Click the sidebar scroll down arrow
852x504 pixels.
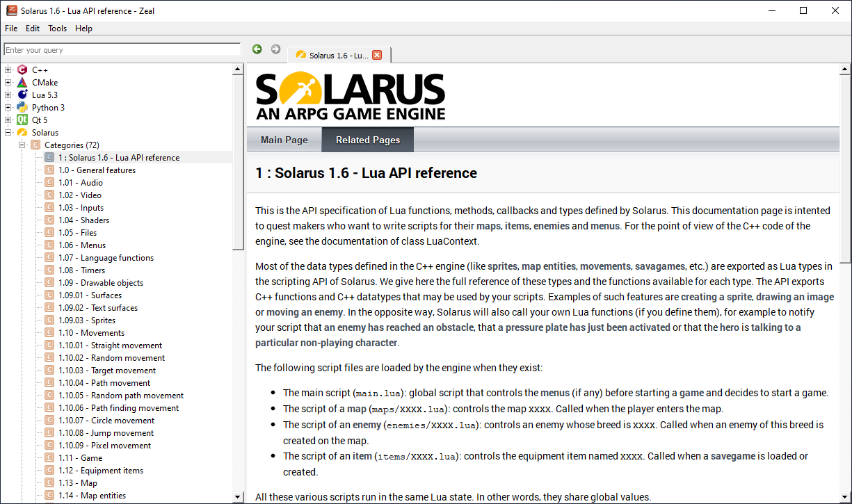238,497
